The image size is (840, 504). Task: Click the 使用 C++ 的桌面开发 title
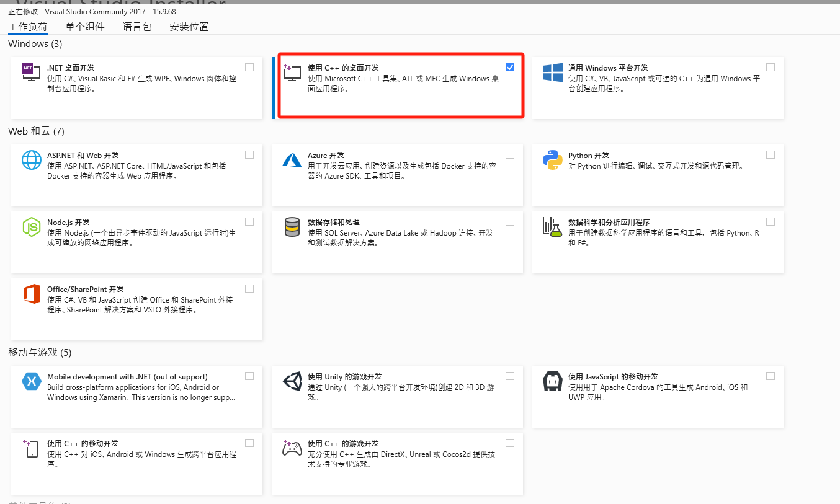(343, 68)
